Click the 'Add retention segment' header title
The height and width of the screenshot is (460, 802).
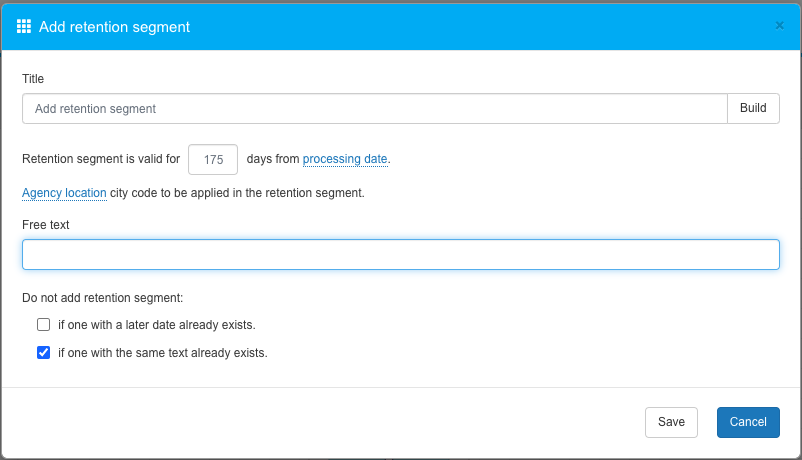(114, 27)
